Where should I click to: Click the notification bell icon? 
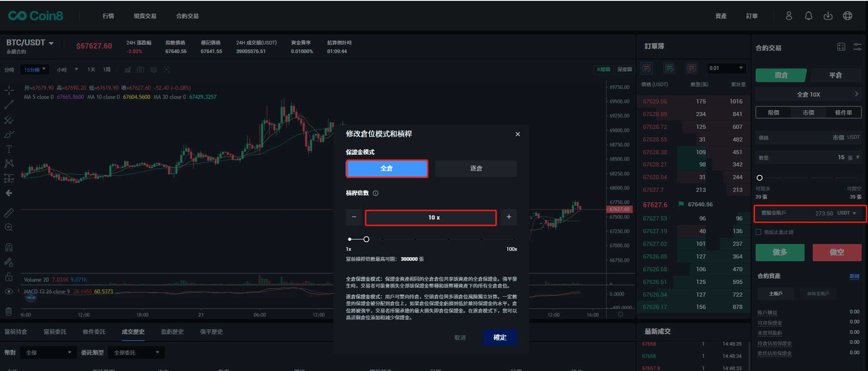tap(808, 16)
